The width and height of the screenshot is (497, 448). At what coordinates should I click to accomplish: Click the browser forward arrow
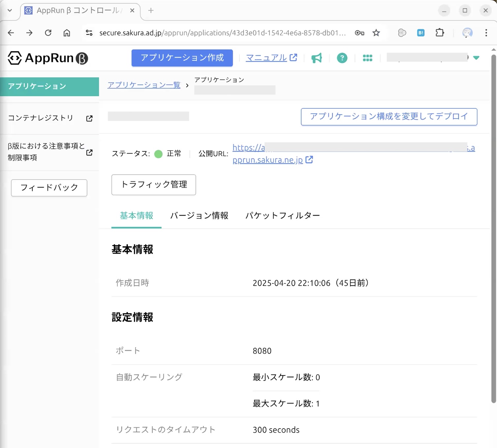click(x=29, y=33)
